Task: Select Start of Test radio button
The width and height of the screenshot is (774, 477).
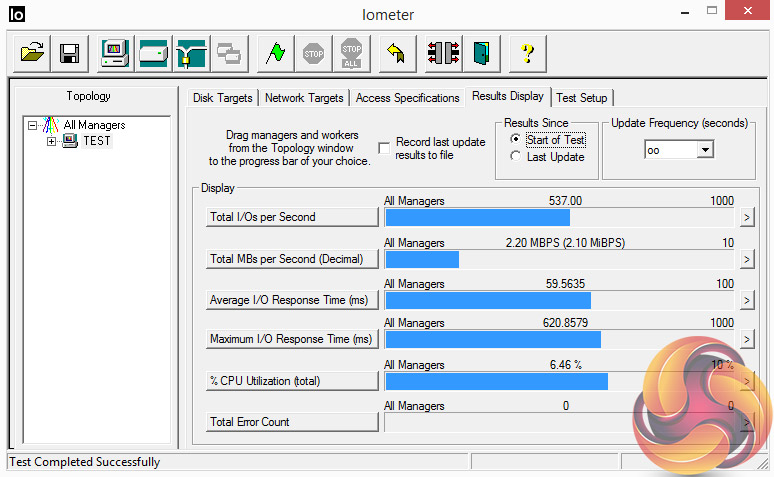Action: (x=515, y=140)
